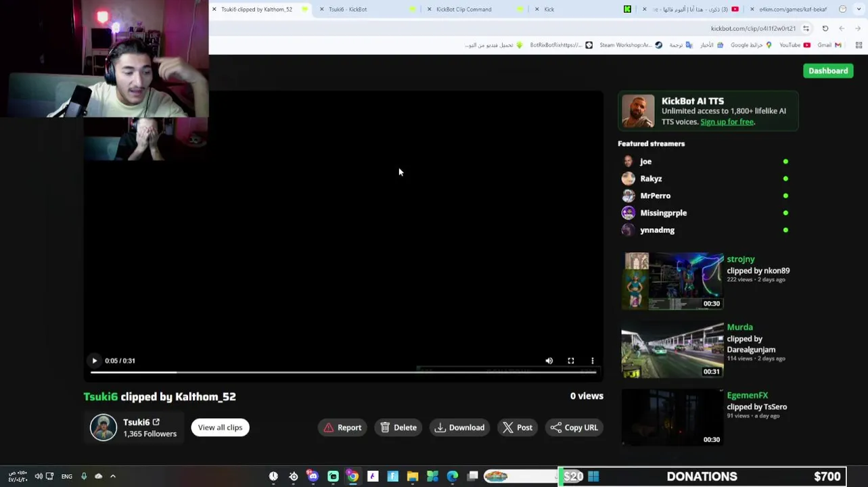The image size is (868, 487).
Task: Follow the 'Sign up for free' link
Action: (727, 122)
